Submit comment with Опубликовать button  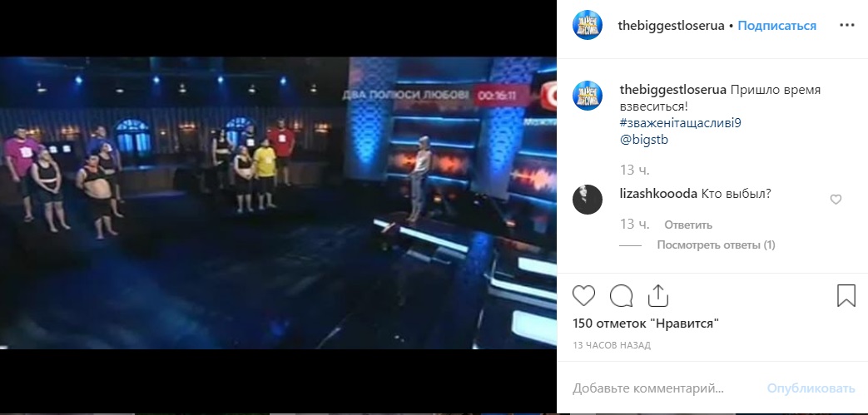pyautogui.click(x=811, y=388)
